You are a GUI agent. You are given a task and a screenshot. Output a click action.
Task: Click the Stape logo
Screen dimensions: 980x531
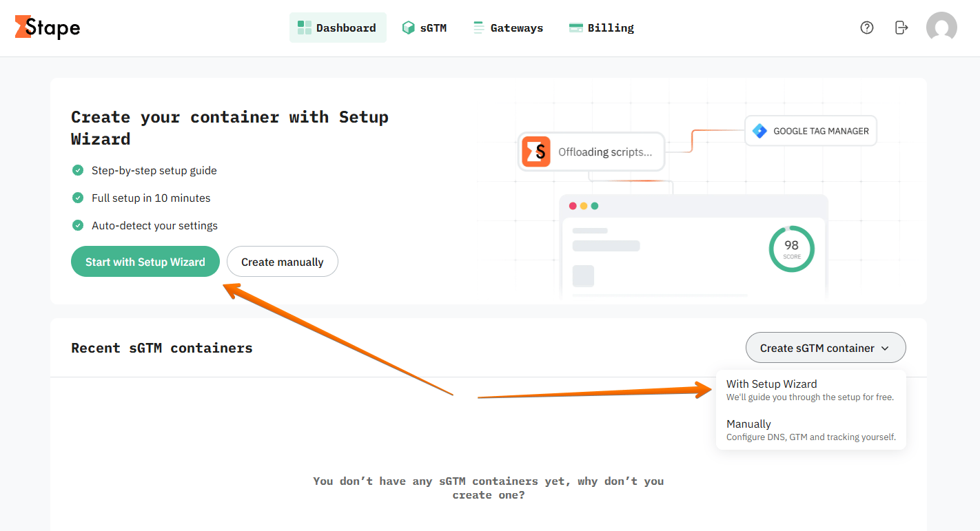[x=47, y=28]
